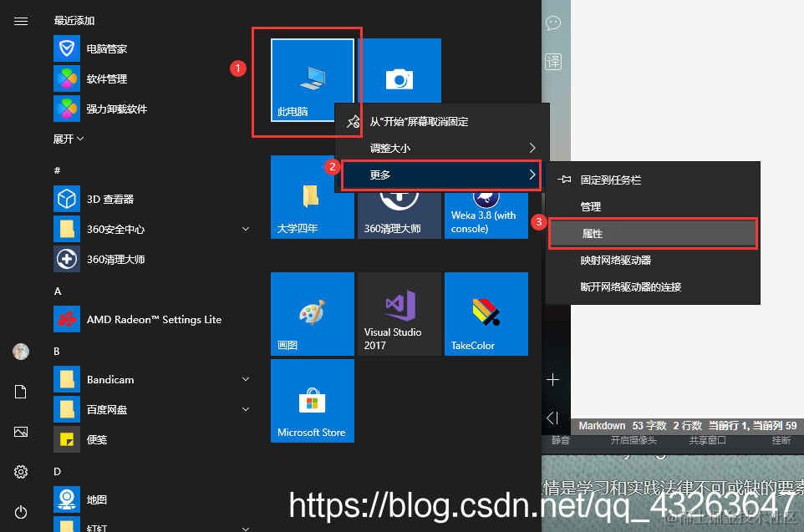
Task: Open Settings from the Start sidebar gear
Action: click(21, 471)
